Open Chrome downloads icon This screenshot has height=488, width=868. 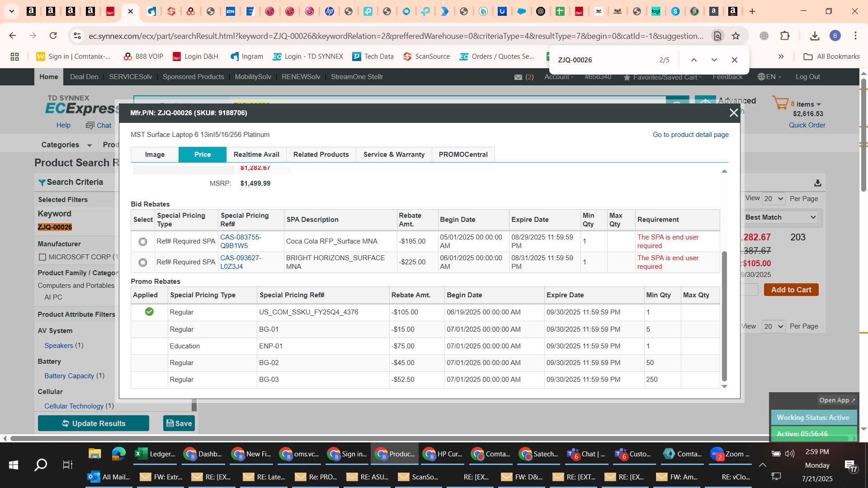[815, 36]
